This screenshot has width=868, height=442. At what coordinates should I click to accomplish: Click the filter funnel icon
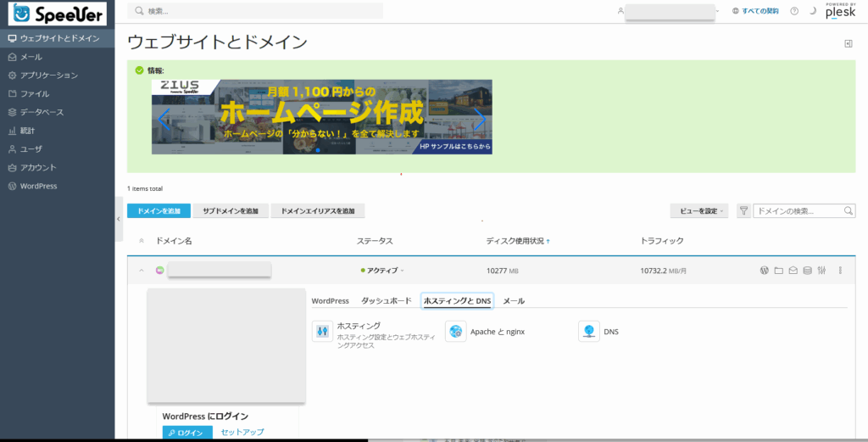(x=743, y=211)
